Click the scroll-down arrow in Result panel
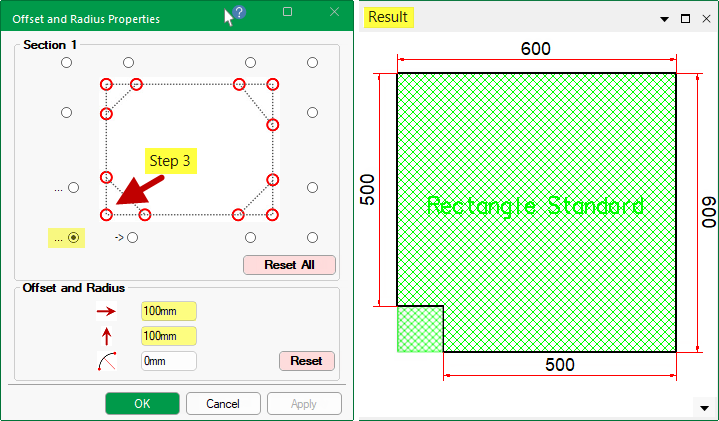The height and width of the screenshot is (421, 719). tap(701, 408)
